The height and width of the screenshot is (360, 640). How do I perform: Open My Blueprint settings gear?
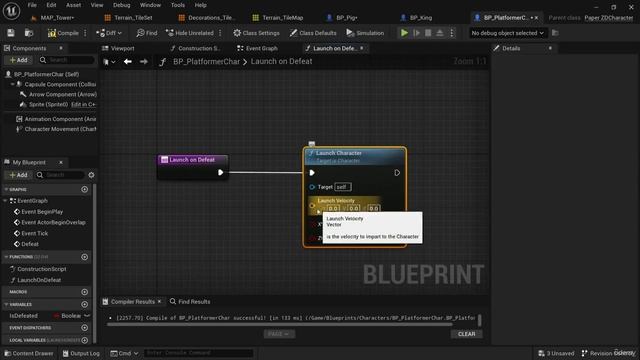pyautogui.click(x=91, y=175)
